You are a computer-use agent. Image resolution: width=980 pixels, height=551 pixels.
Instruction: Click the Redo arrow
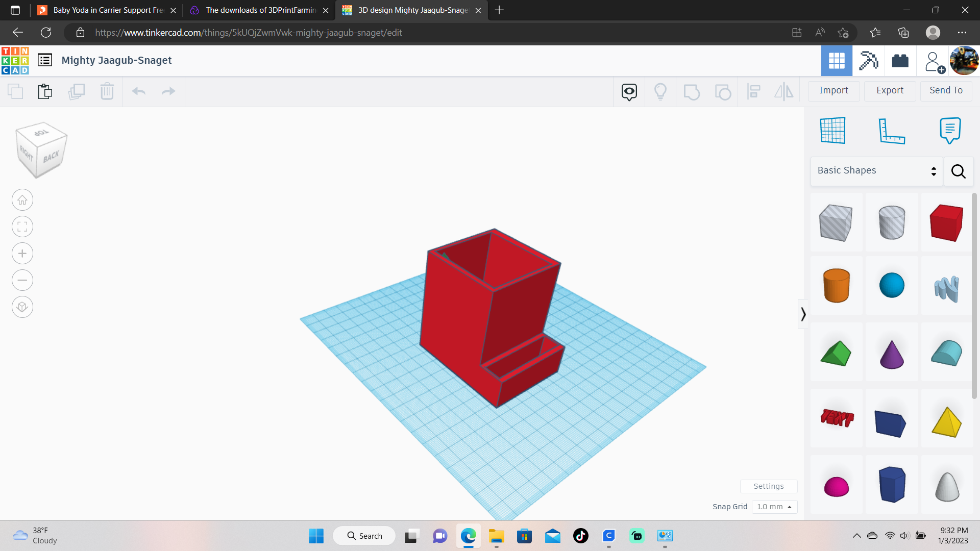[168, 91]
